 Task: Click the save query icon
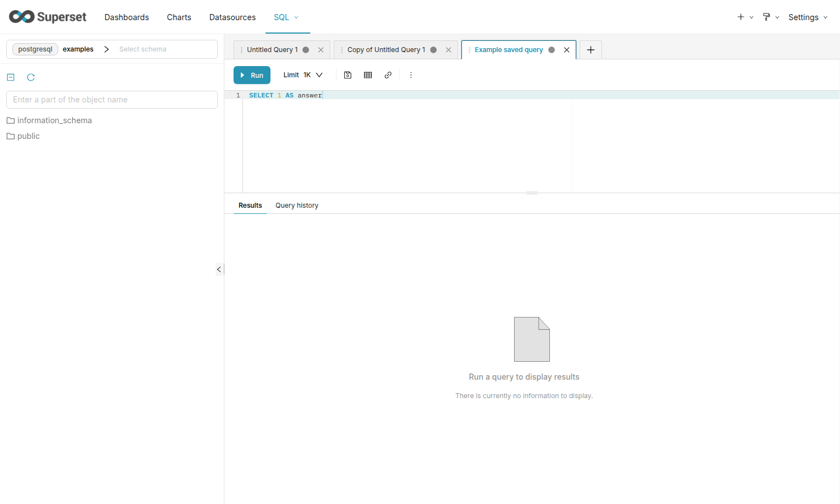(348, 75)
